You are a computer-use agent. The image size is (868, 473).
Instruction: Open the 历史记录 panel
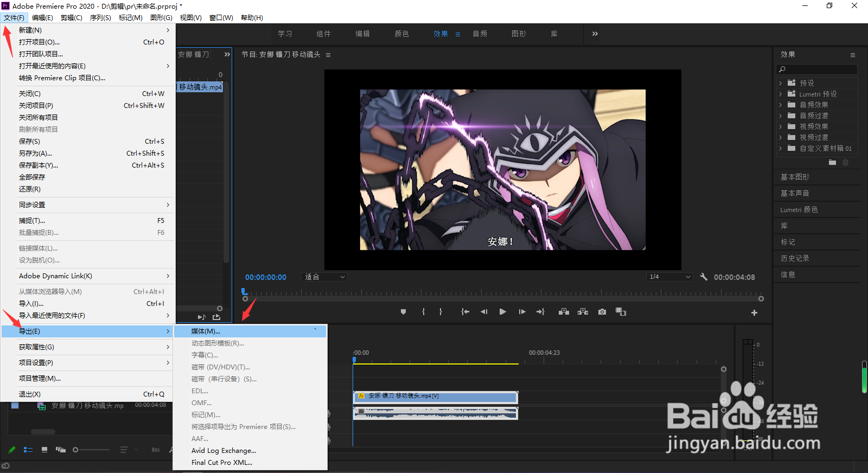pyautogui.click(x=795, y=258)
